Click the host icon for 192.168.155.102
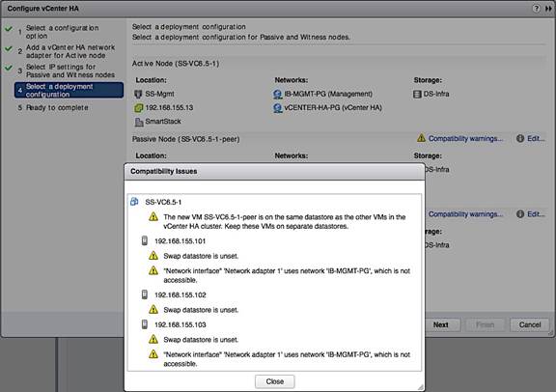The image size is (556, 392). pos(145,294)
